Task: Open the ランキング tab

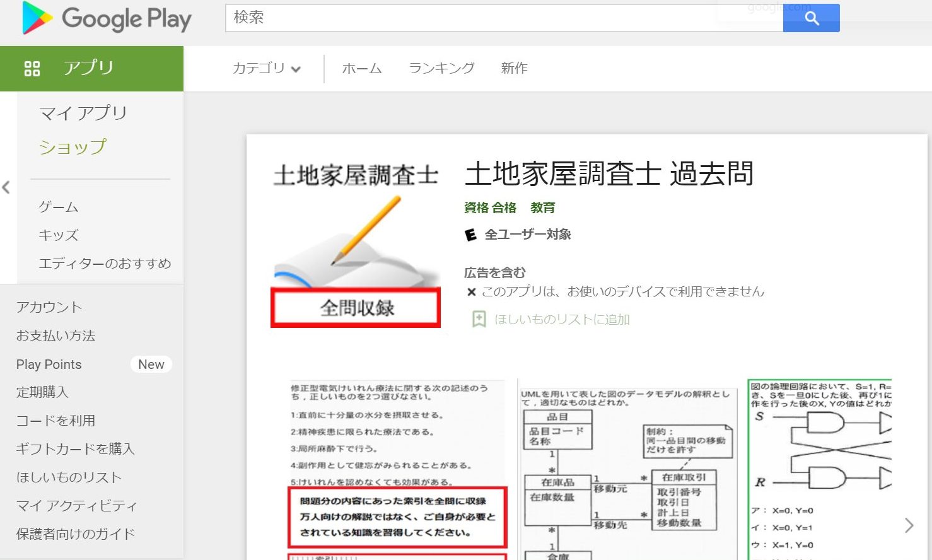Action: point(441,68)
